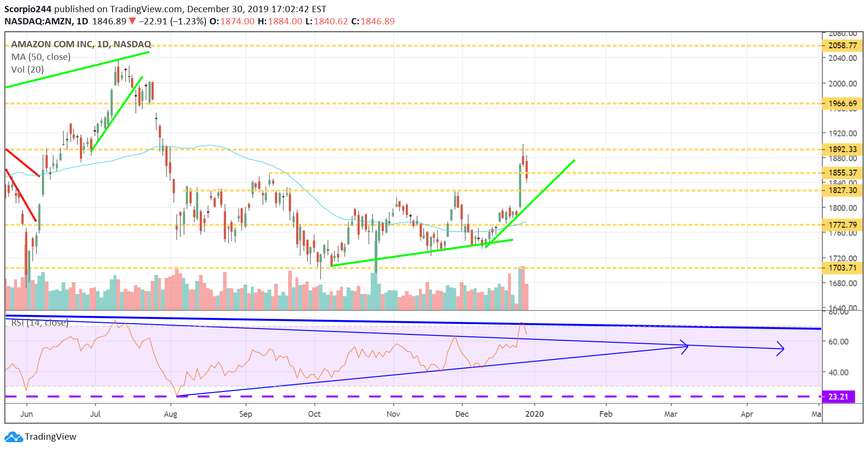The image size is (868, 450).
Task: Click the NASDAQ:AMZN, 1D symbol header
Action: [46, 21]
